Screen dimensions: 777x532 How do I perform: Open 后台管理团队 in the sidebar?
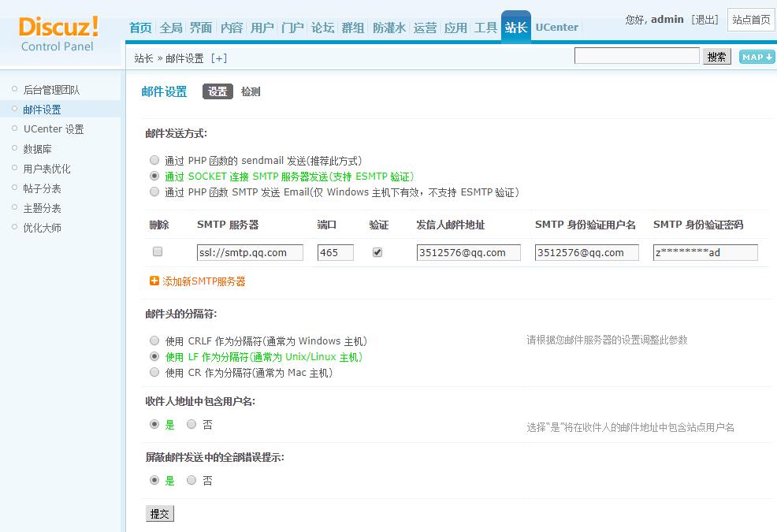click(51, 90)
